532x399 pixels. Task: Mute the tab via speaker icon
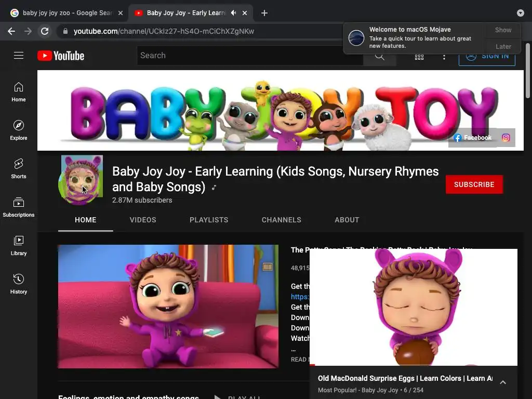(233, 13)
